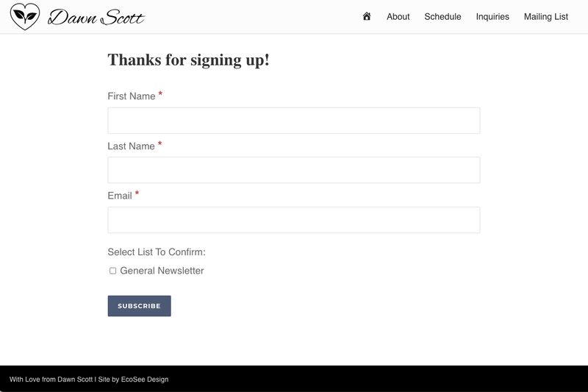
Task: Click the First Name field label
Action: [132, 96]
